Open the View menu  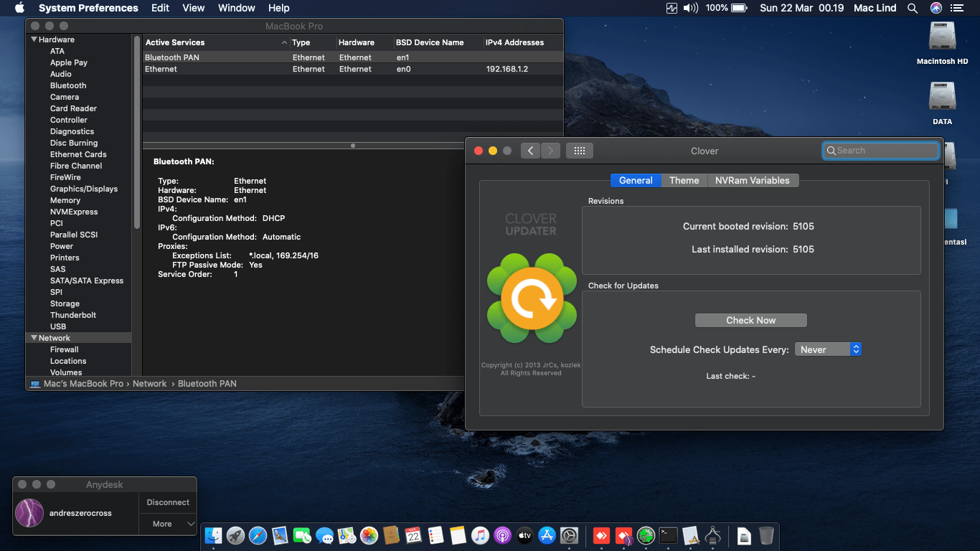click(194, 8)
